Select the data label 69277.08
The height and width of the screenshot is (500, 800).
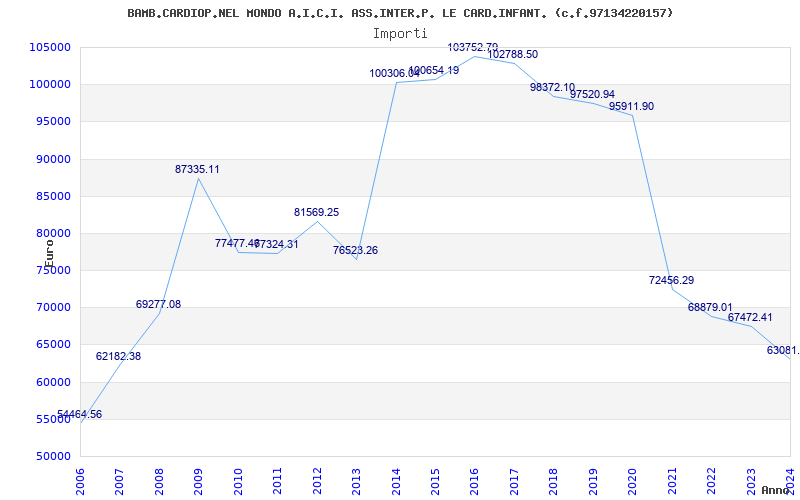(158, 304)
